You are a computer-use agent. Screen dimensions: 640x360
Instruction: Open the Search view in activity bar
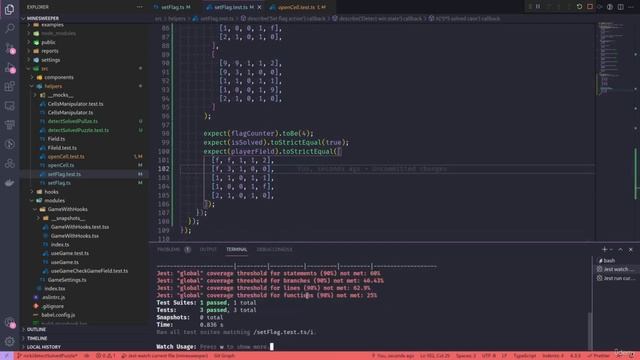coord(9,28)
